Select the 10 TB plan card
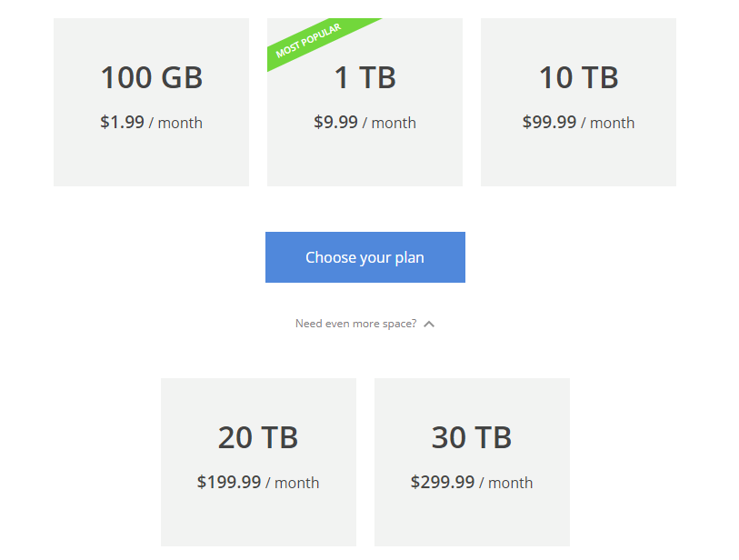This screenshot has height=560, width=739. coord(578,100)
